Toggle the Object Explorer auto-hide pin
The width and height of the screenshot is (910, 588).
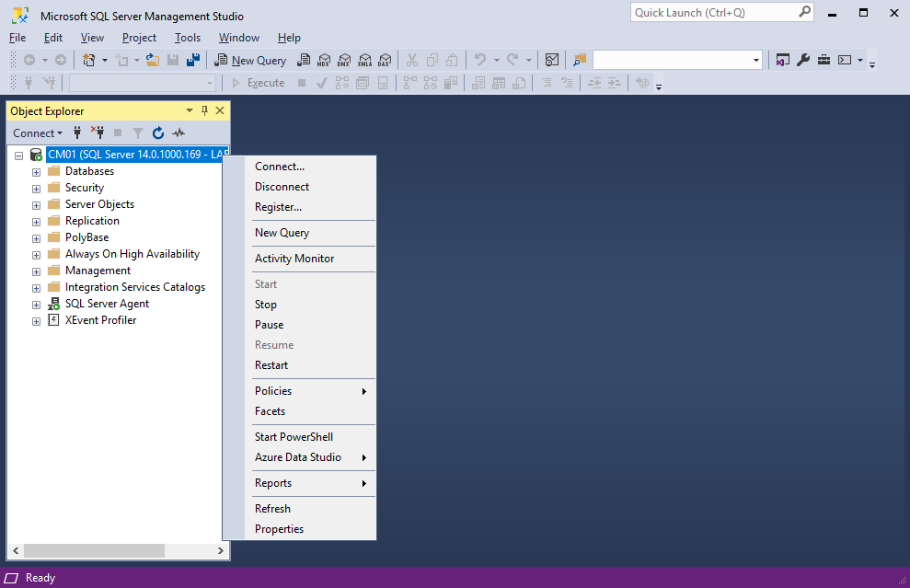coord(204,111)
